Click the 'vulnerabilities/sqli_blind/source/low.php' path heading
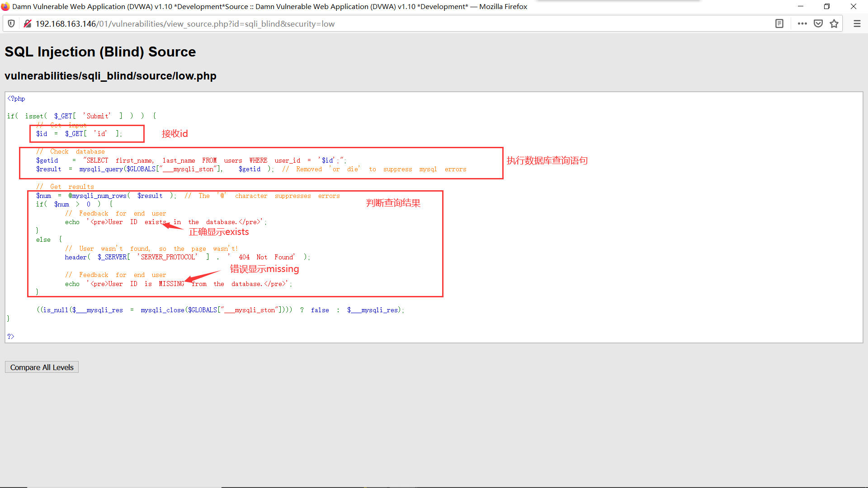This screenshot has width=868, height=488. (x=110, y=76)
